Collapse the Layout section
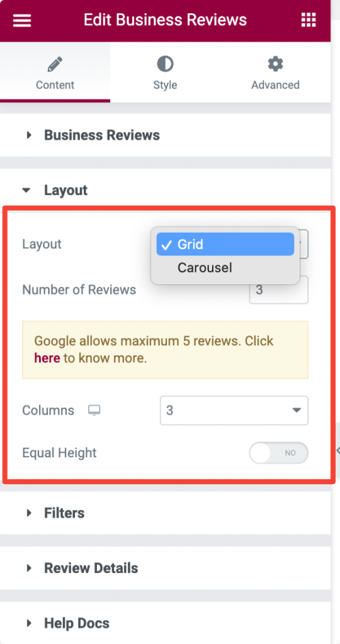The image size is (340, 644). pos(165,191)
